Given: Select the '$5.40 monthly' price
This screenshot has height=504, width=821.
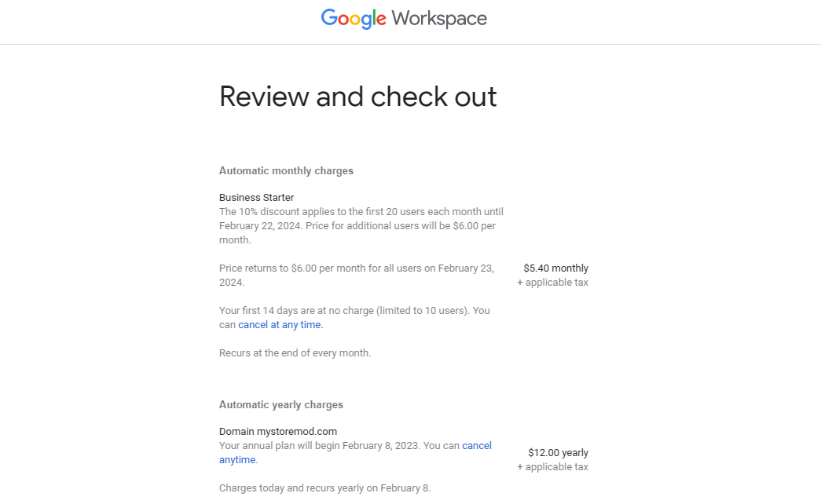Looking at the screenshot, I should (555, 268).
